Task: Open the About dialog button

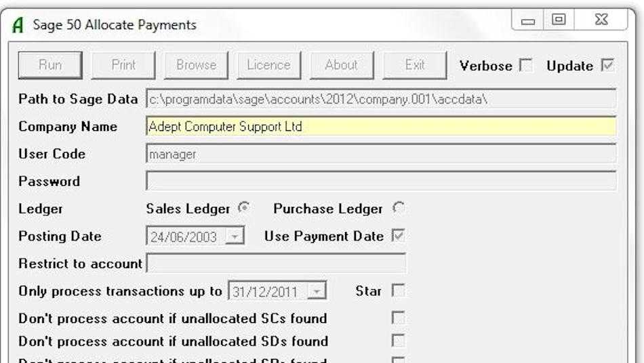Action: click(341, 65)
